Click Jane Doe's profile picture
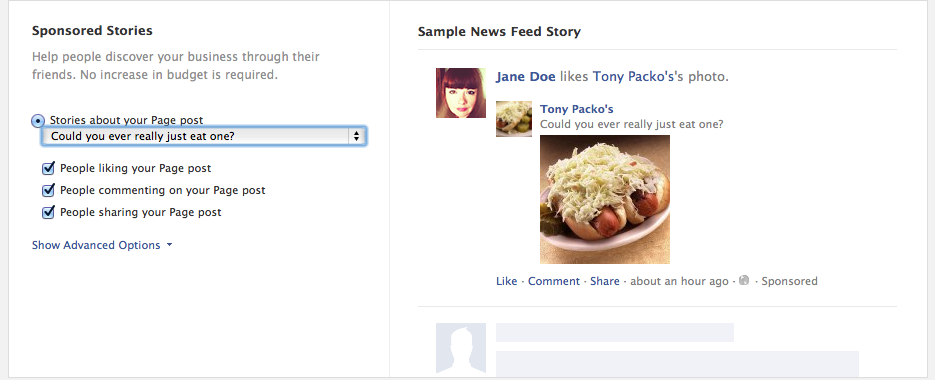This screenshot has height=380, width=935. coord(461,92)
